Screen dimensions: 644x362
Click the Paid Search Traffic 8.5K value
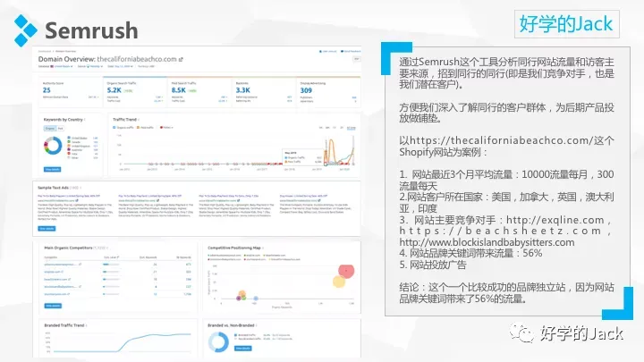179,90
